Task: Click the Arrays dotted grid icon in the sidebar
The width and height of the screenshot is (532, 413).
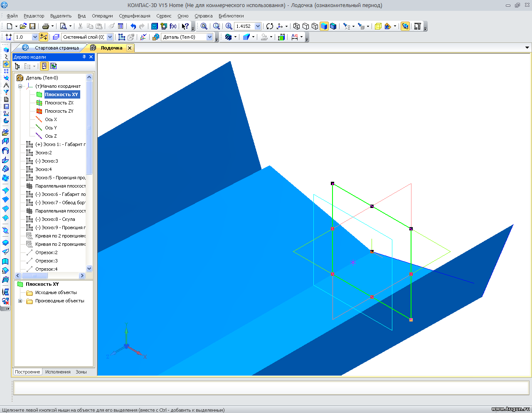Action: pyautogui.click(x=6, y=71)
